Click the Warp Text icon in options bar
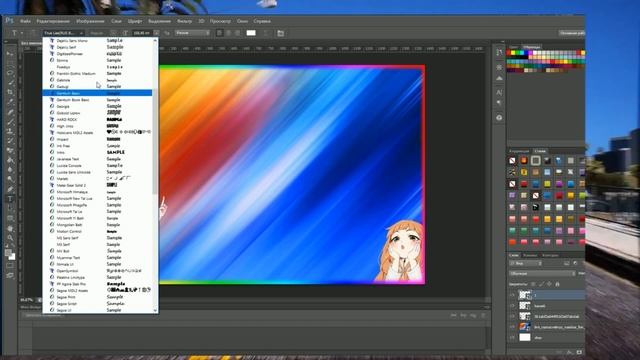Image resolution: width=640 pixels, height=360 pixels. point(266,33)
